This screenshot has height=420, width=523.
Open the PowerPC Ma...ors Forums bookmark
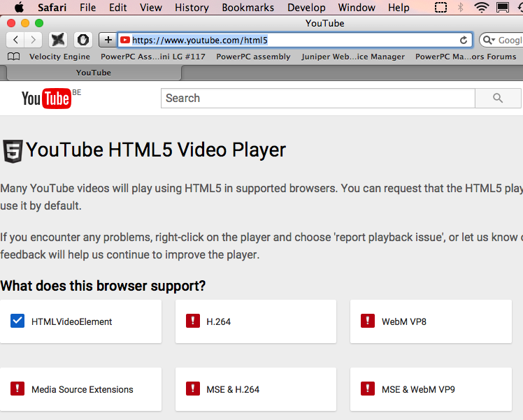click(x=466, y=57)
